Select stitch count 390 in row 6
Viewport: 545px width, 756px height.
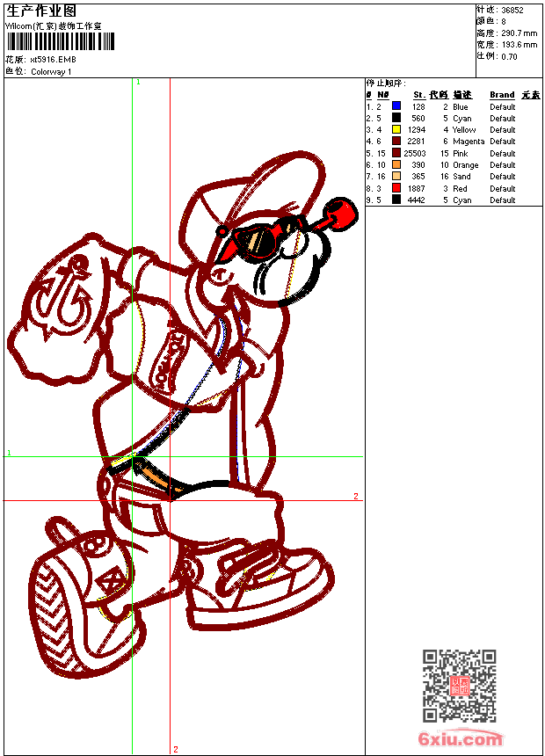coord(418,165)
